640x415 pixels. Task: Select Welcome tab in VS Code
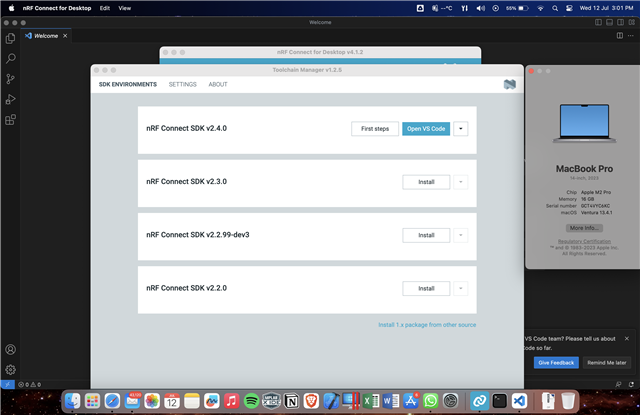click(46, 36)
